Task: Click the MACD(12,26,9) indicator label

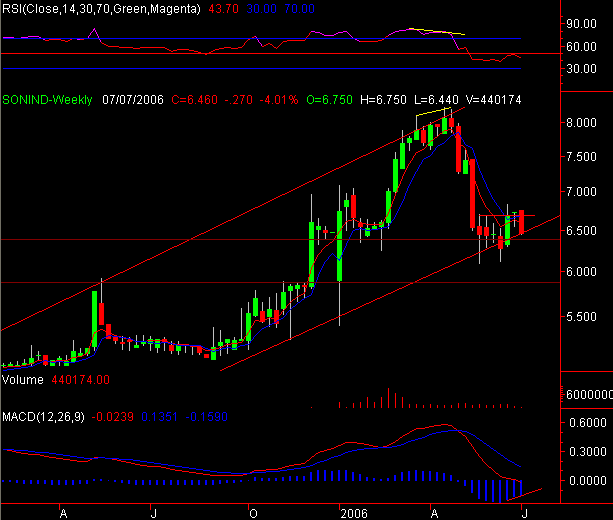Action: click(43, 417)
